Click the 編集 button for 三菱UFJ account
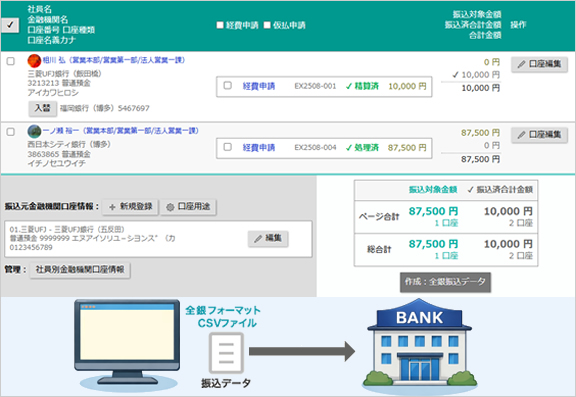The image size is (576, 397). [x=268, y=238]
